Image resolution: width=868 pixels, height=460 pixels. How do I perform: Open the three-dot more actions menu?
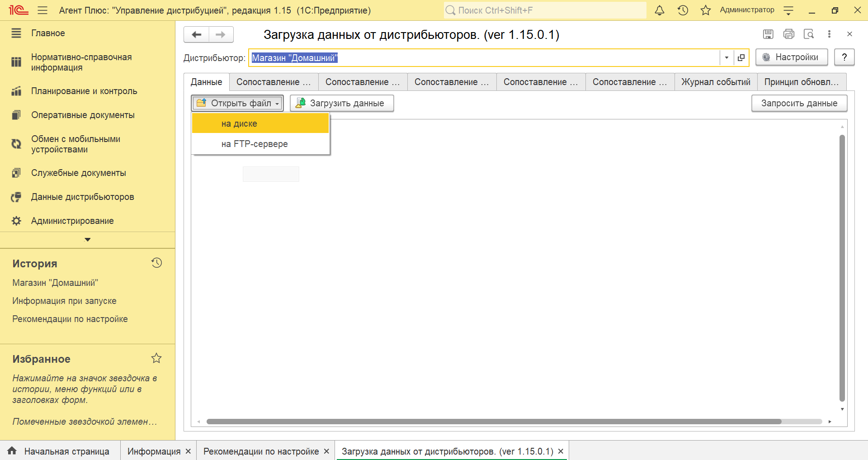click(829, 34)
